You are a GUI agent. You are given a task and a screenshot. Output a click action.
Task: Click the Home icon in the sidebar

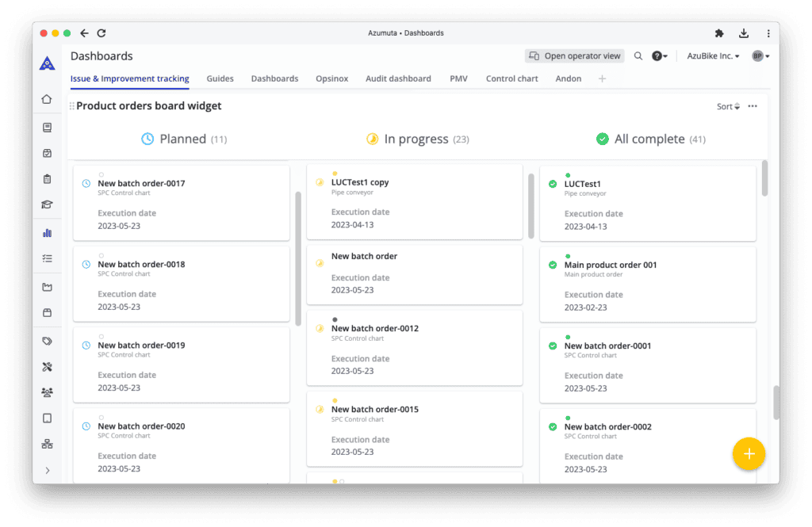47,99
